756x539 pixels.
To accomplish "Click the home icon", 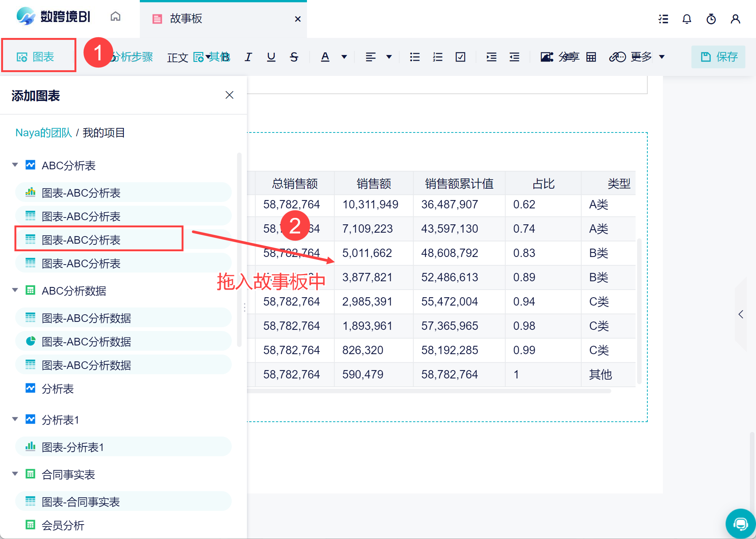I will coord(115,17).
